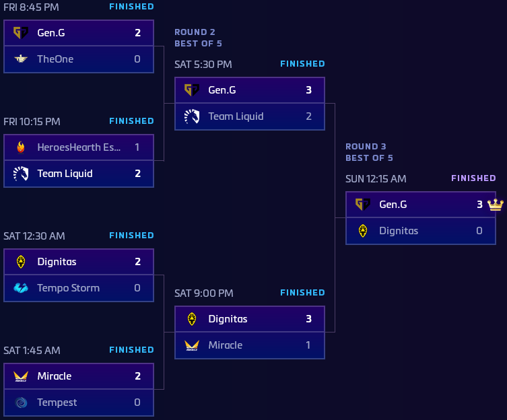
Task: Click Tempo Storm team logo
Action: pos(21,288)
